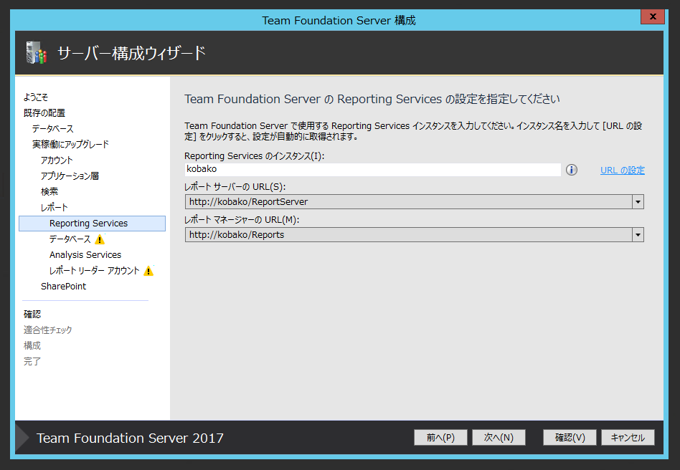The width and height of the screenshot is (680, 470).
Task: Click the サーバー構成ウィザード heading
Action: tap(132, 53)
